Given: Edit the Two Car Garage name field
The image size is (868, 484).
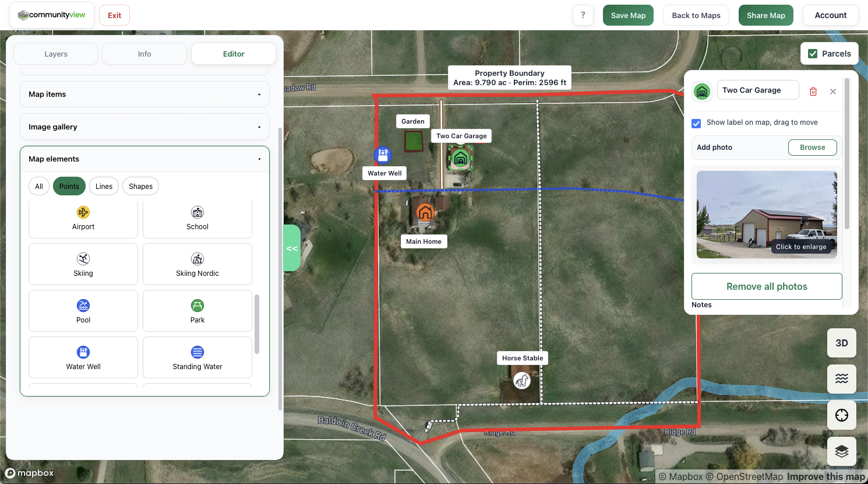Looking at the screenshot, I should (758, 90).
